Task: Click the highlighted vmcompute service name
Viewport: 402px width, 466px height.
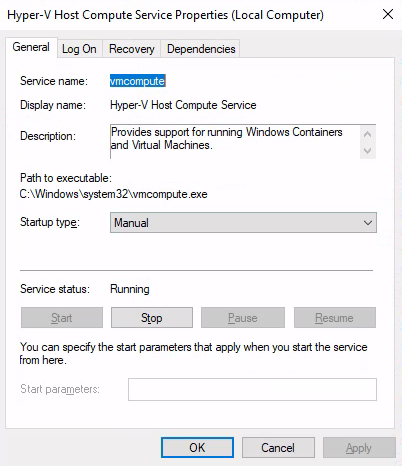Action: click(138, 81)
